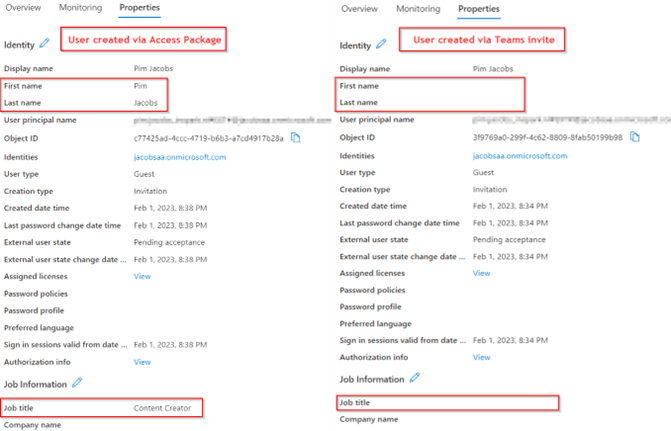Open the left panel's Overview tab

[23, 8]
